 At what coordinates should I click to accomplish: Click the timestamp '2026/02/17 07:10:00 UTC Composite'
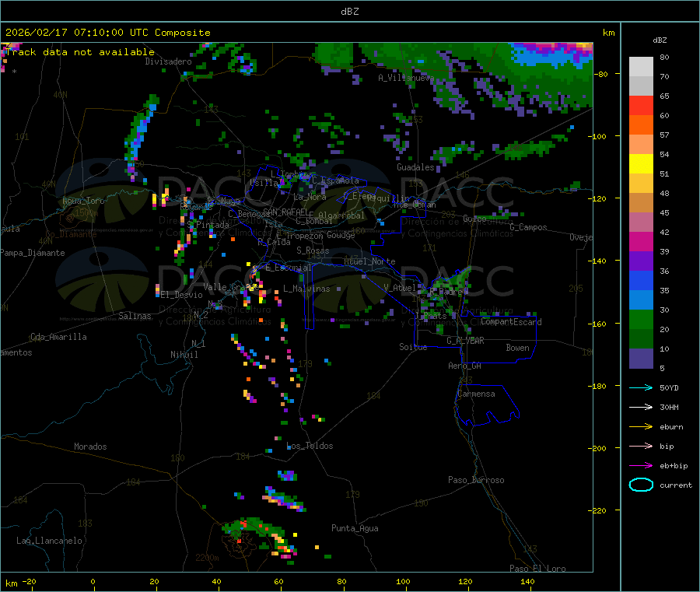107,33
